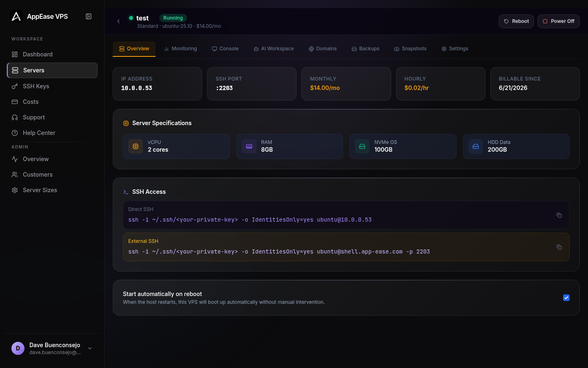Click the SSH Access terminal icon
The width and height of the screenshot is (588, 368).
pos(126,192)
